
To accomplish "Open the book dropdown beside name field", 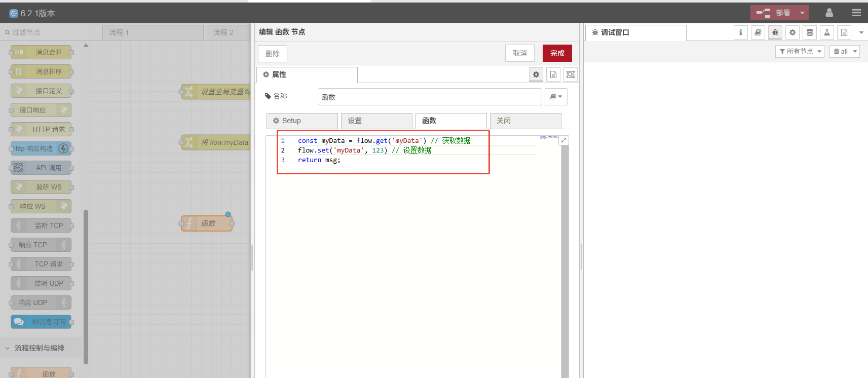I will click(556, 97).
